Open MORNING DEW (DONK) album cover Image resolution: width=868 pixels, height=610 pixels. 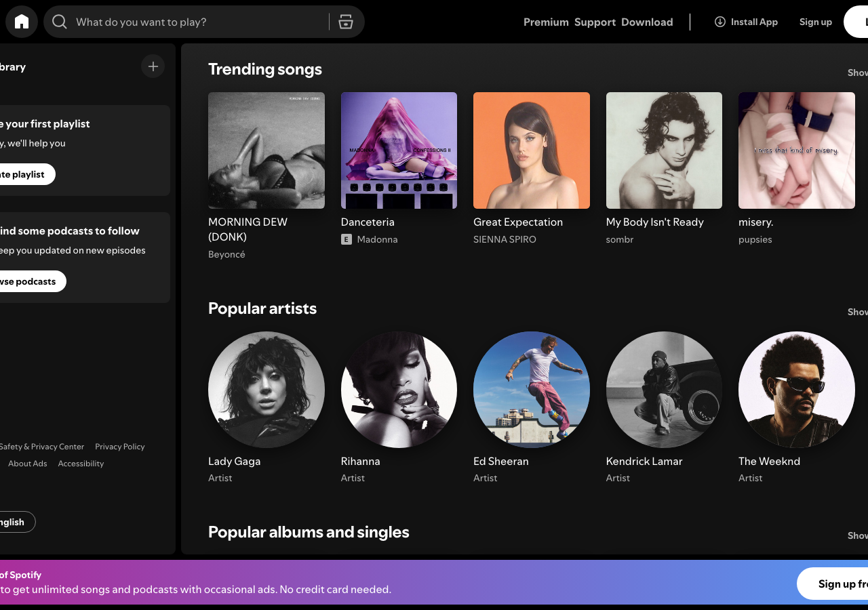[267, 150]
